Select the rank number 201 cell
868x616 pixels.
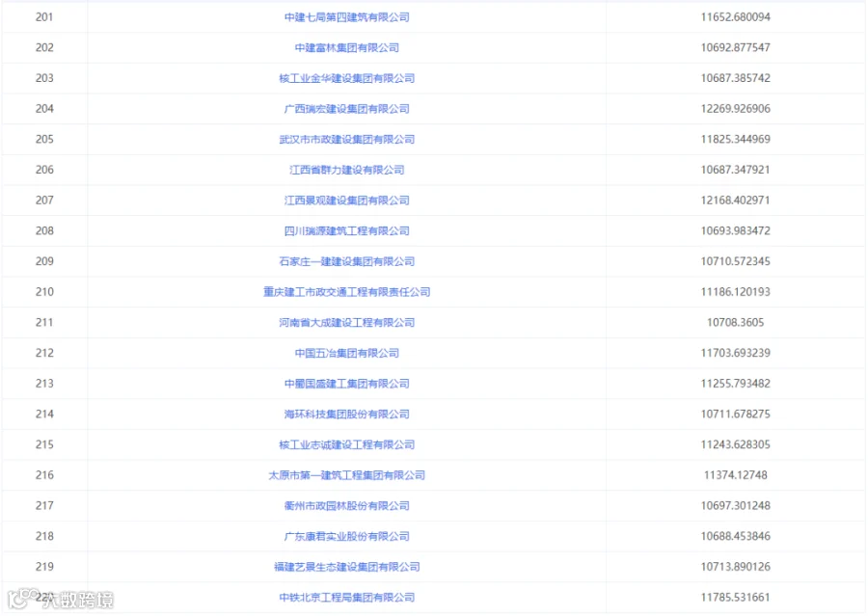pyautogui.click(x=44, y=17)
